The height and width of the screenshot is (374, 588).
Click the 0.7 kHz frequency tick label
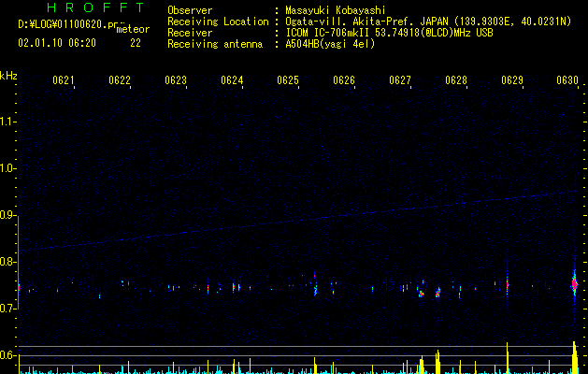7,309
